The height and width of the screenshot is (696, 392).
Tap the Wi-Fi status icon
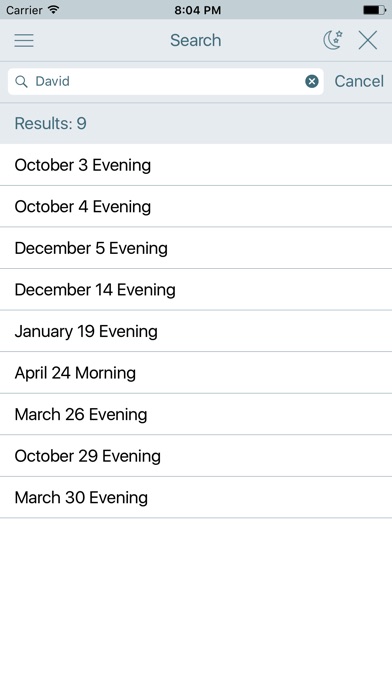53,10
